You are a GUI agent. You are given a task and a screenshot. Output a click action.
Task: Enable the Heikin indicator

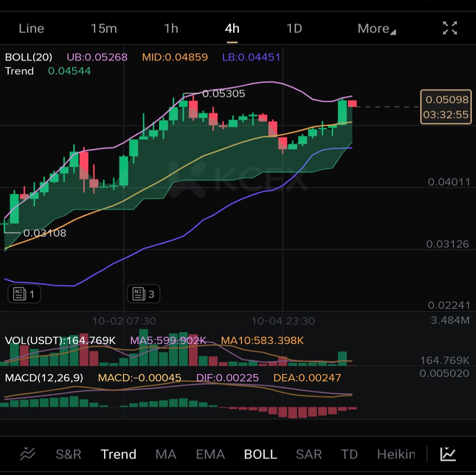(396, 454)
